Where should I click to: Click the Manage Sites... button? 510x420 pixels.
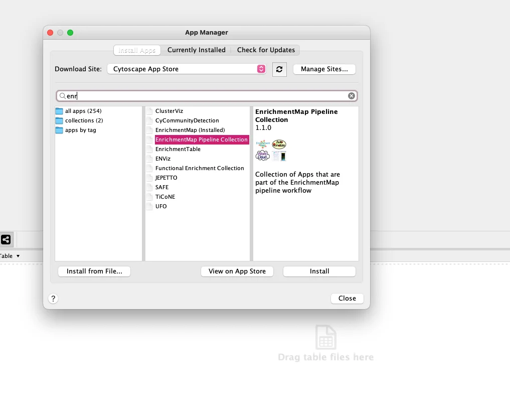point(324,69)
